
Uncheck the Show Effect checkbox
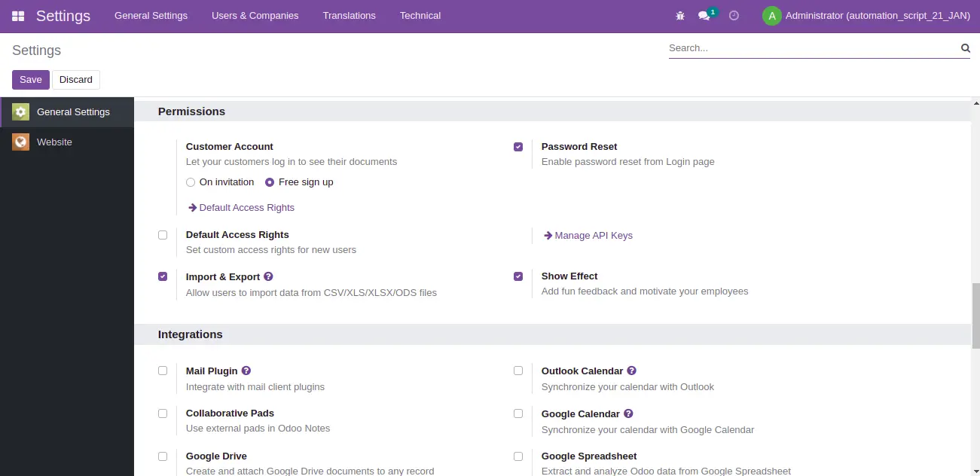click(x=518, y=276)
